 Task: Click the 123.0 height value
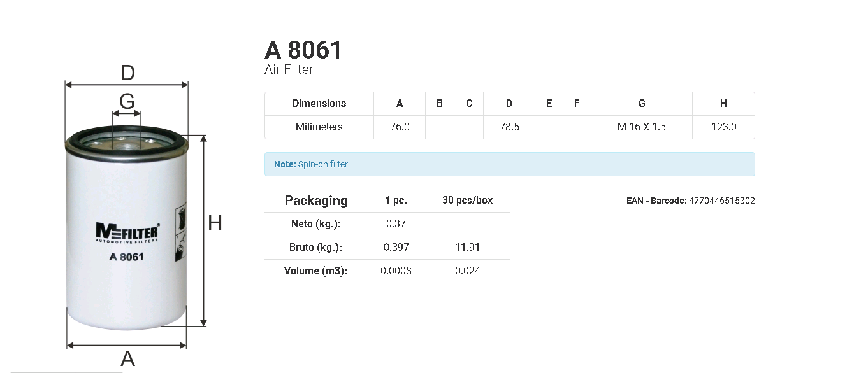tap(723, 127)
